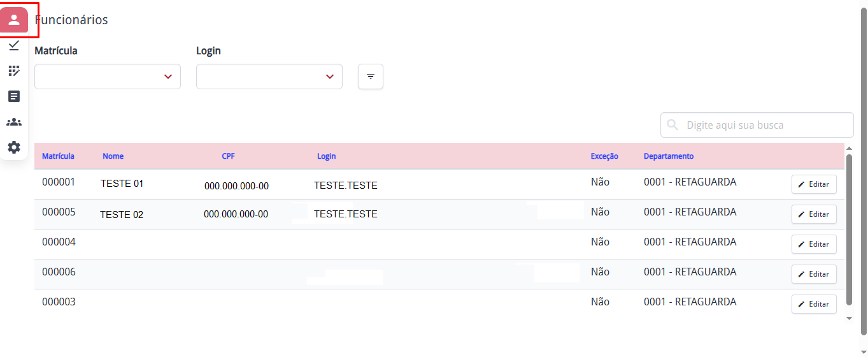Sort by the Exceção column header
Screen dimensions: 868x357
pos(604,156)
